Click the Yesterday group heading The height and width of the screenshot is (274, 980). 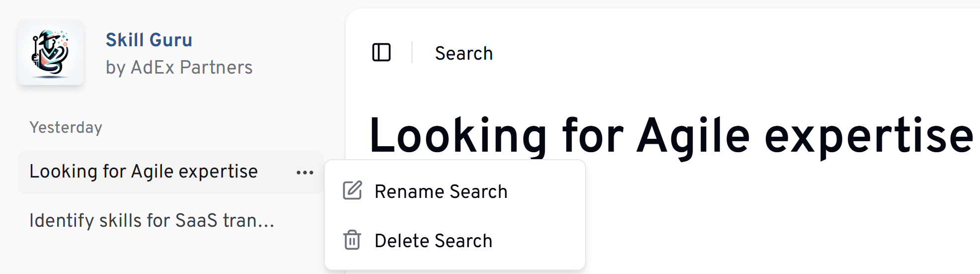pos(66,128)
